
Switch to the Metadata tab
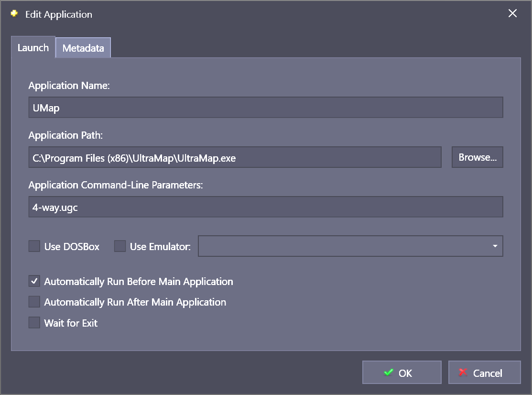(83, 48)
